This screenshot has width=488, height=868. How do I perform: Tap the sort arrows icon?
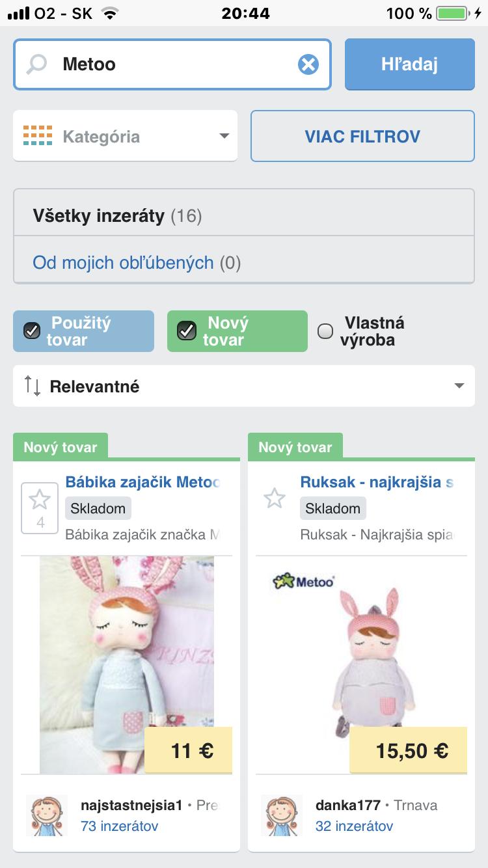tap(32, 386)
